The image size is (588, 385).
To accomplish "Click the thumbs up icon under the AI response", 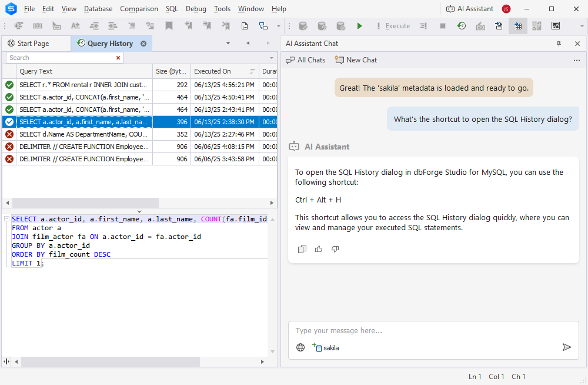I will pyautogui.click(x=319, y=249).
